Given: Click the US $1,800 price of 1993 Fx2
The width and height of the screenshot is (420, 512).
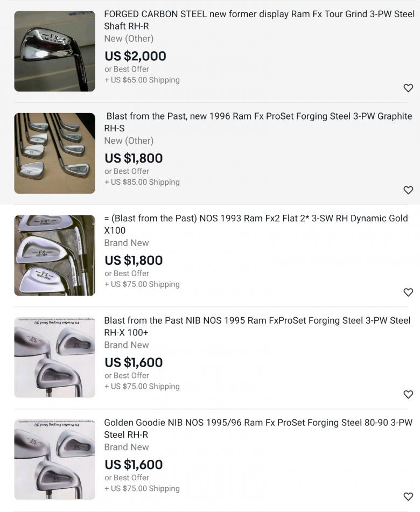Looking at the screenshot, I should coord(134,261).
